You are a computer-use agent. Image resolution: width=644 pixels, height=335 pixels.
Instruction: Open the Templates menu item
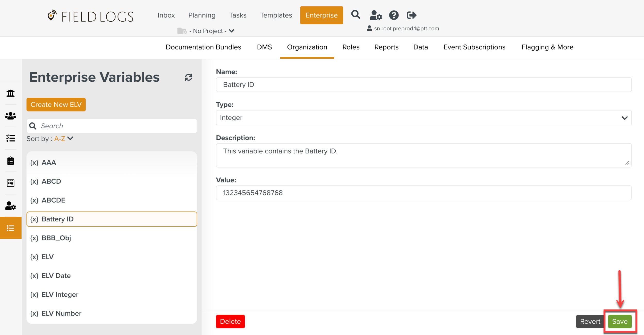pyautogui.click(x=276, y=15)
